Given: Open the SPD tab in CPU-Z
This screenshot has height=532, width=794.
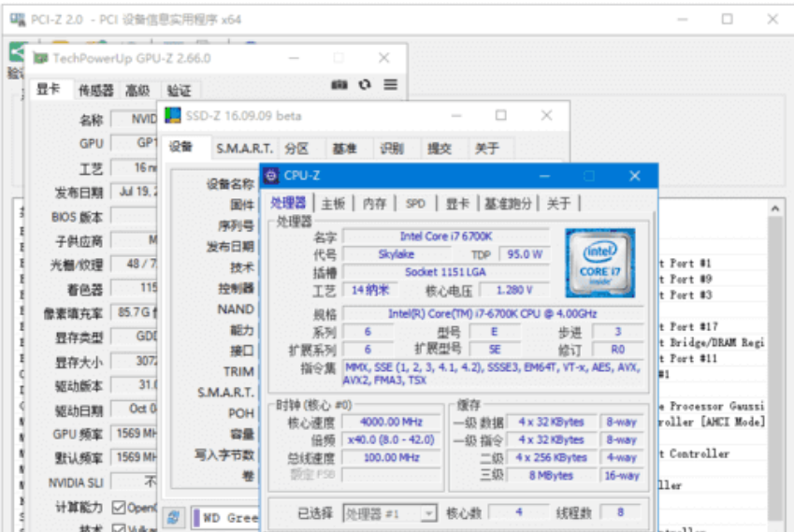Looking at the screenshot, I should tap(416, 204).
